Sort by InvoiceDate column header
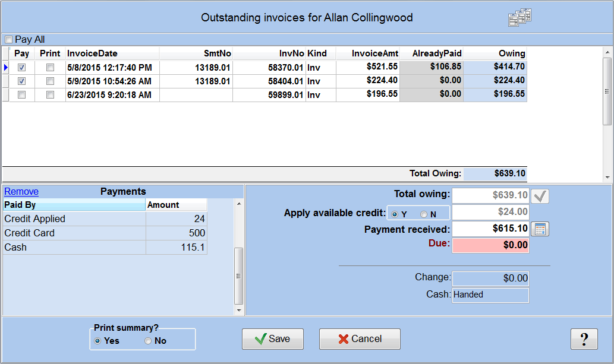 coord(92,53)
